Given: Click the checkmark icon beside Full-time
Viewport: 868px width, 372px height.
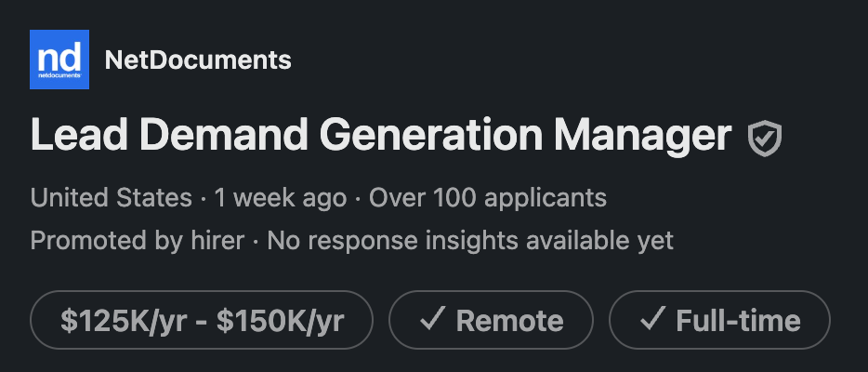Looking at the screenshot, I should [652, 320].
